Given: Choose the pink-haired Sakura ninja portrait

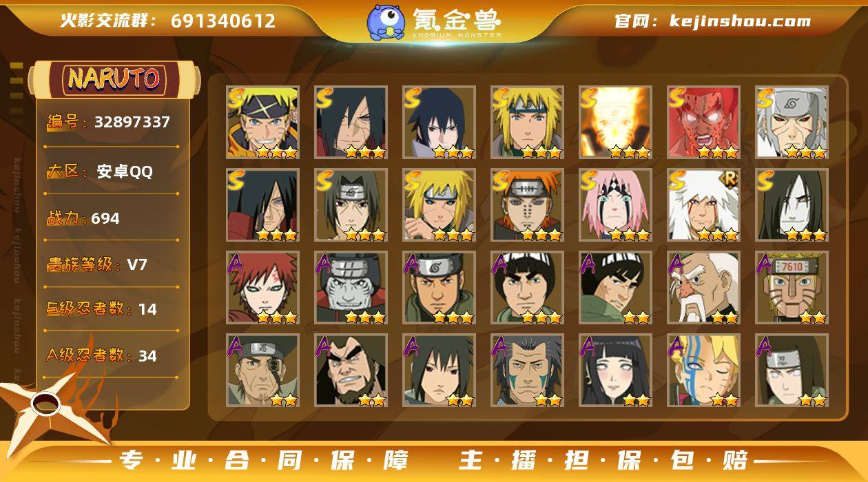Looking at the screenshot, I should pos(615,205).
